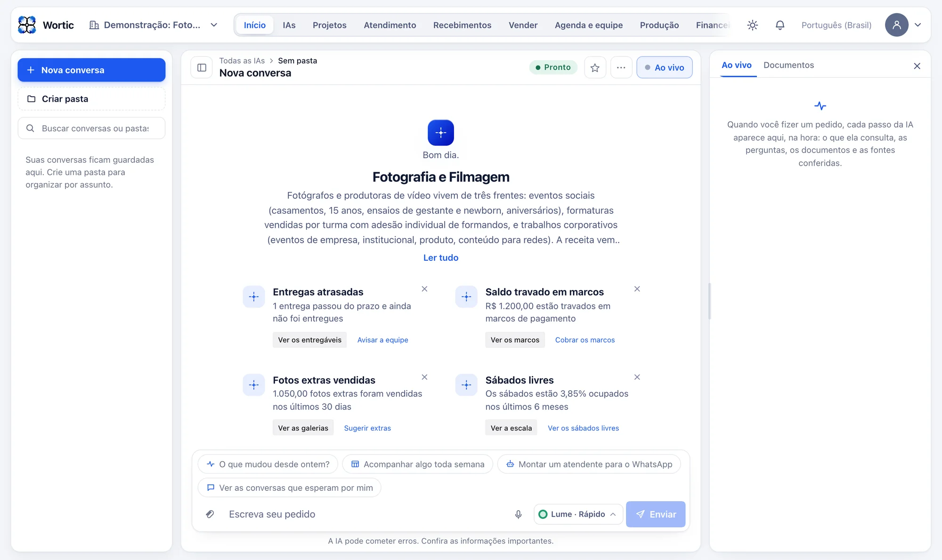Screen dimensions: 942x560
Task: Switch to the Documentos tab
Action: (788, 65)
